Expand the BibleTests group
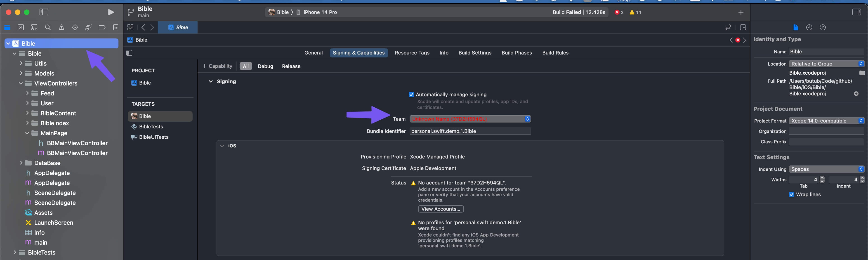 14,252
